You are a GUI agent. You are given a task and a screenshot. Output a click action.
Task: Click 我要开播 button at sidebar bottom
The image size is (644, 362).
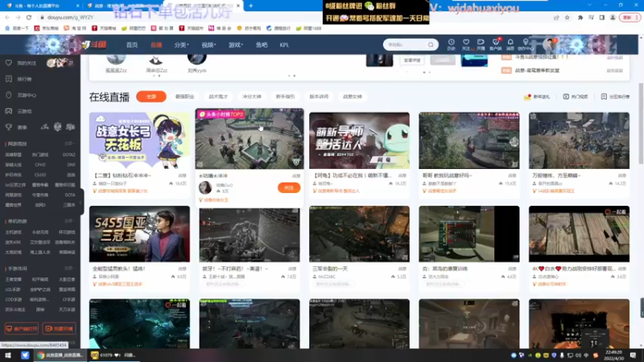pos(59,328)
